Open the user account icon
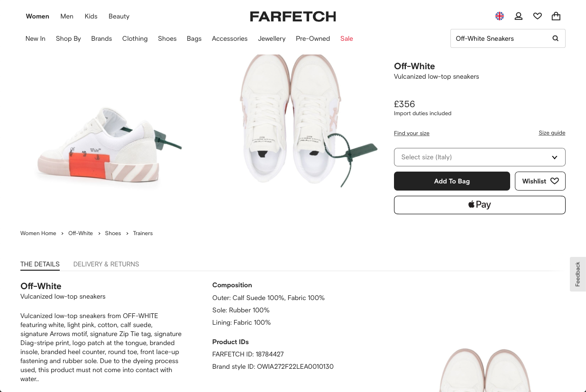Viewport: 586px width, 392px height. pos(518,16)
